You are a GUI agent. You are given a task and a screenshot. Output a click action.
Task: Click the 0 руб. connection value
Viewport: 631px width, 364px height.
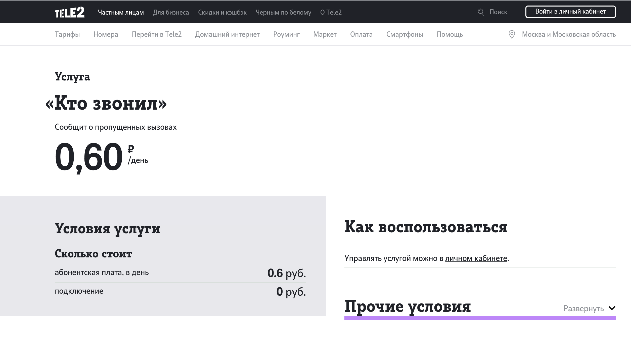(291, 292)
